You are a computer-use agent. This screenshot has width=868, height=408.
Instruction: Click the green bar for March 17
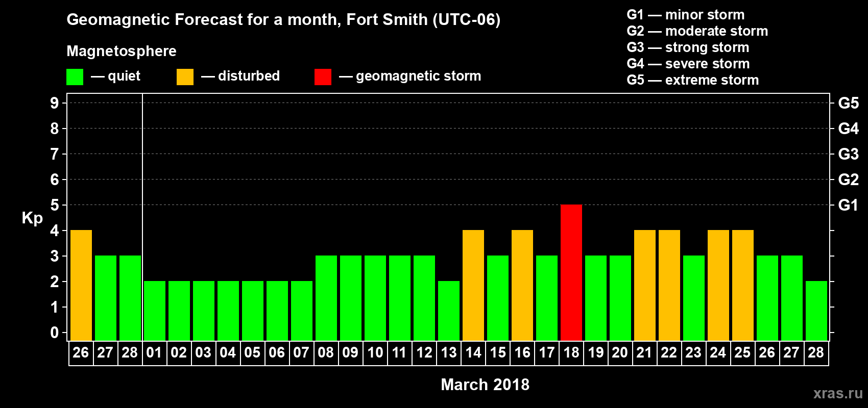point(547,298)
